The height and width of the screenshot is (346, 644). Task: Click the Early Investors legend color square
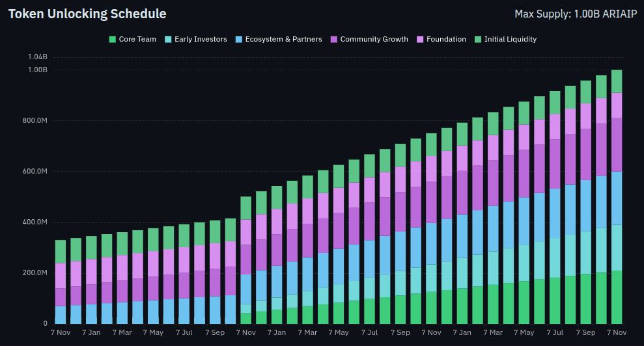(168, 40)
